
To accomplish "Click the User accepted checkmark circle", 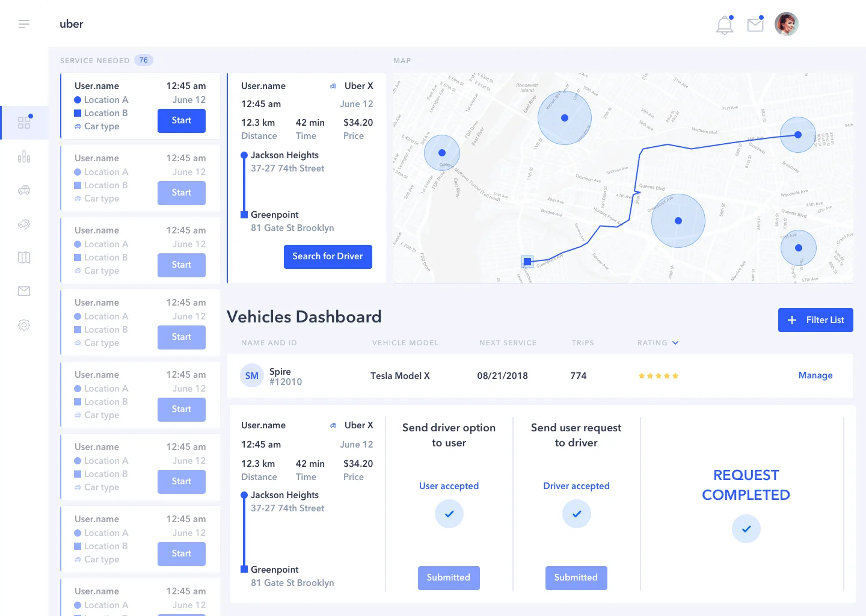I will coord(449,514).
